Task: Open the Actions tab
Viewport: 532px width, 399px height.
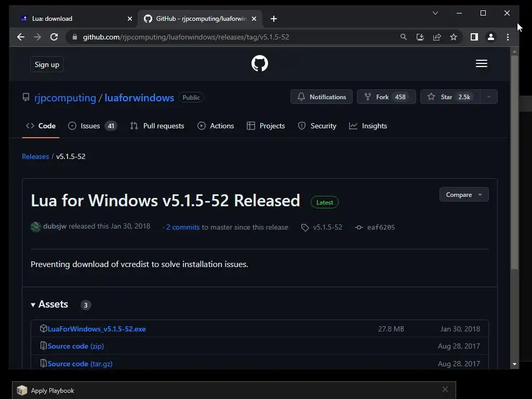Action: (x=216, y=126)
